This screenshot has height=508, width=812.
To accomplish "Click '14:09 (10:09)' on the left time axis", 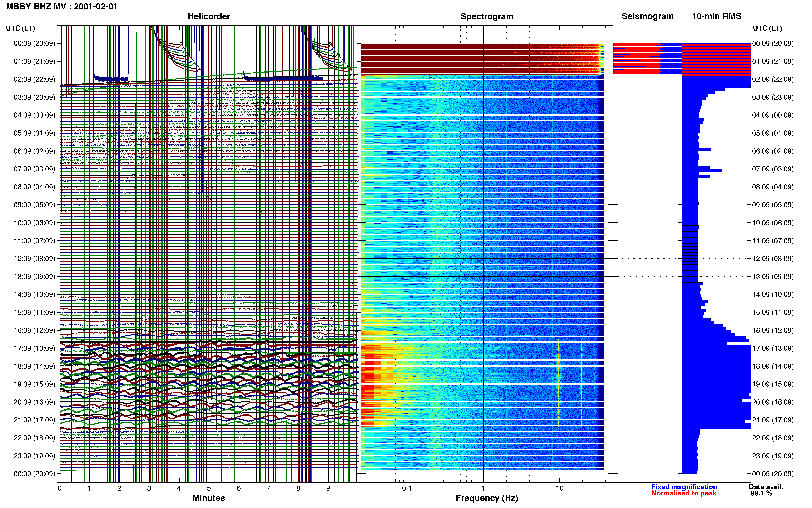I will 34,295.
